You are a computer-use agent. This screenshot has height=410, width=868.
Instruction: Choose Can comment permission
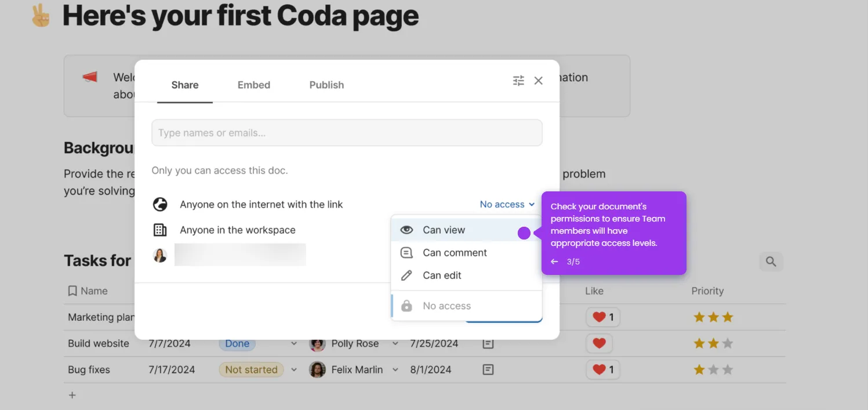tap(467, 253)
